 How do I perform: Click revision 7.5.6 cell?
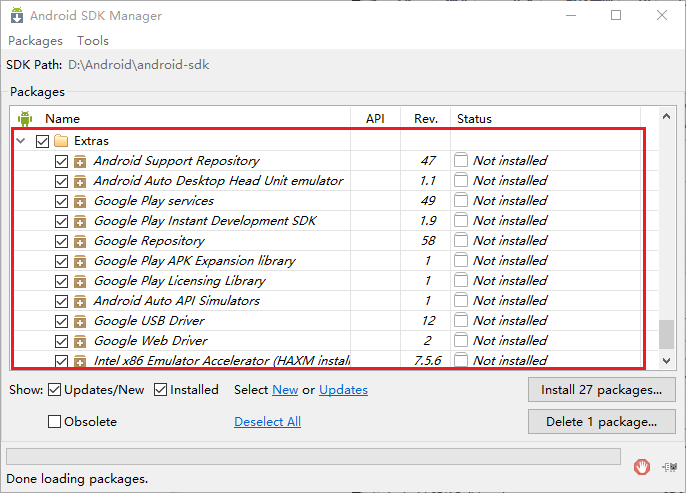click(x=427, y=360)
